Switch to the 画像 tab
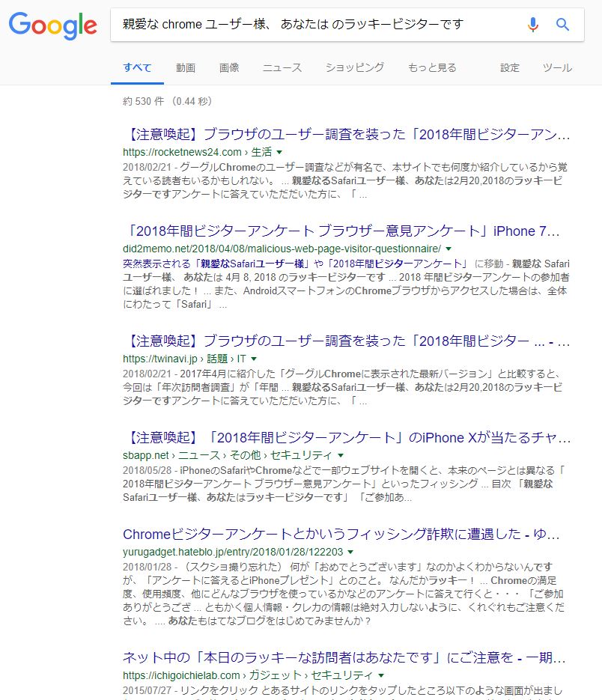 pos(229,68)
